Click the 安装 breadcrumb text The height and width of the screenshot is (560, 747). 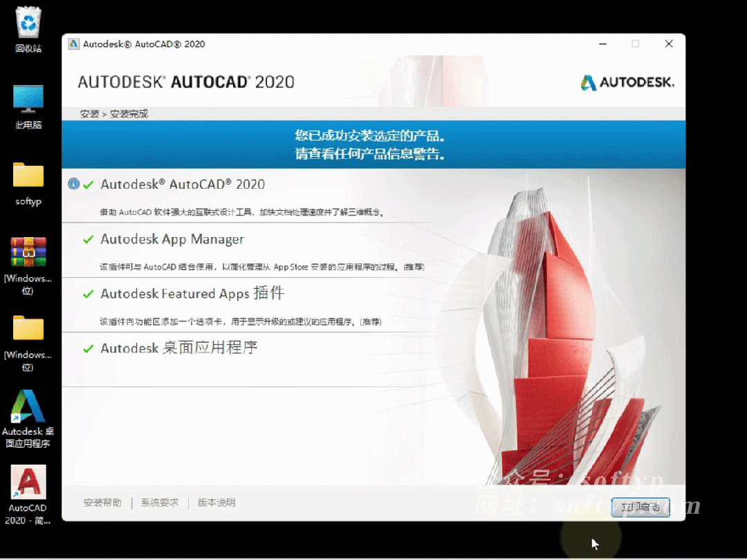tap(89, 114)
